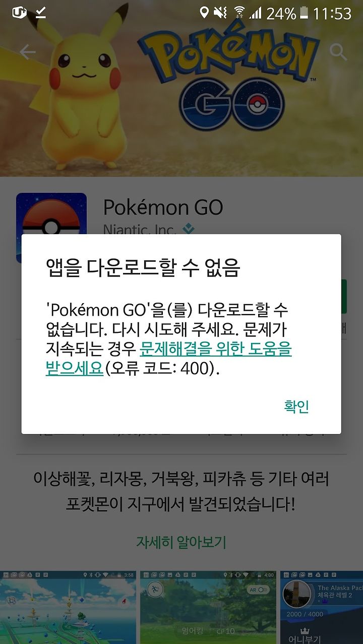Tap the Pokémon GO banner image
Image resolution: width=363 pixels, height=644 pixels.
[x=181, y=88]
